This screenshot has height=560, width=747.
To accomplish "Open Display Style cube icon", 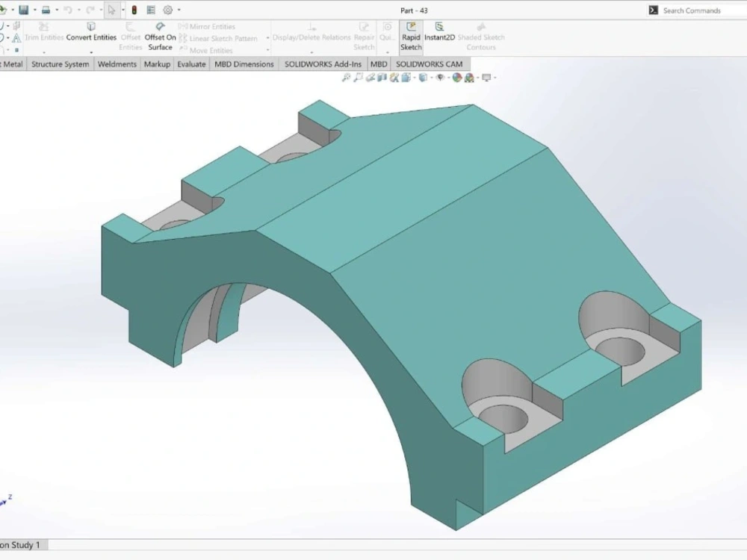I will coord(423,78).
